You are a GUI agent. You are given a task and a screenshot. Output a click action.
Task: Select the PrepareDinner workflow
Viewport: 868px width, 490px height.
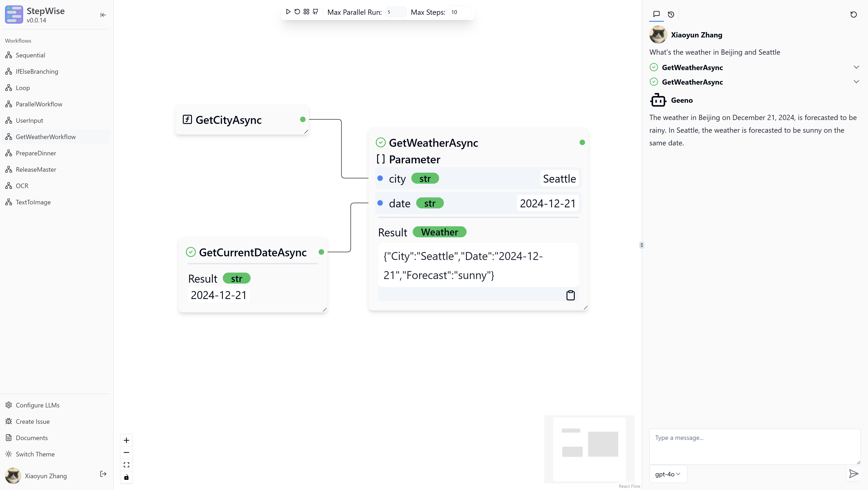pyautogui.click(x=36, y=153)
